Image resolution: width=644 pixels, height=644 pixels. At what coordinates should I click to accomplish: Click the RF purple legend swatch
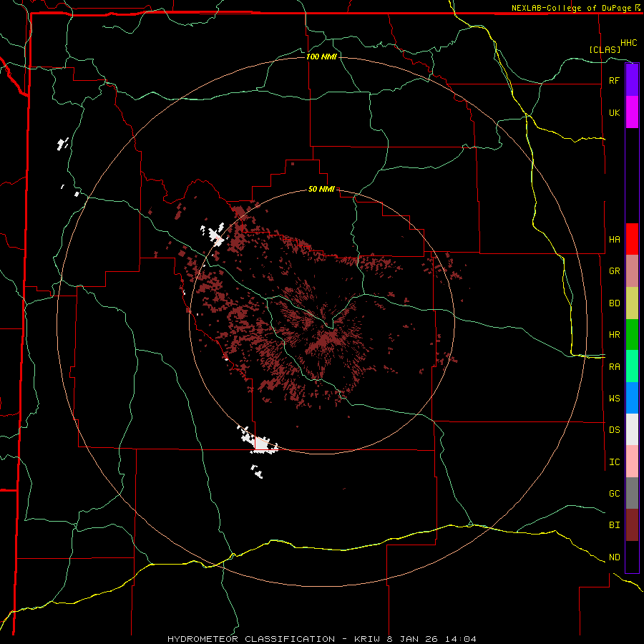pyautogui.click(x=632, y=80)
